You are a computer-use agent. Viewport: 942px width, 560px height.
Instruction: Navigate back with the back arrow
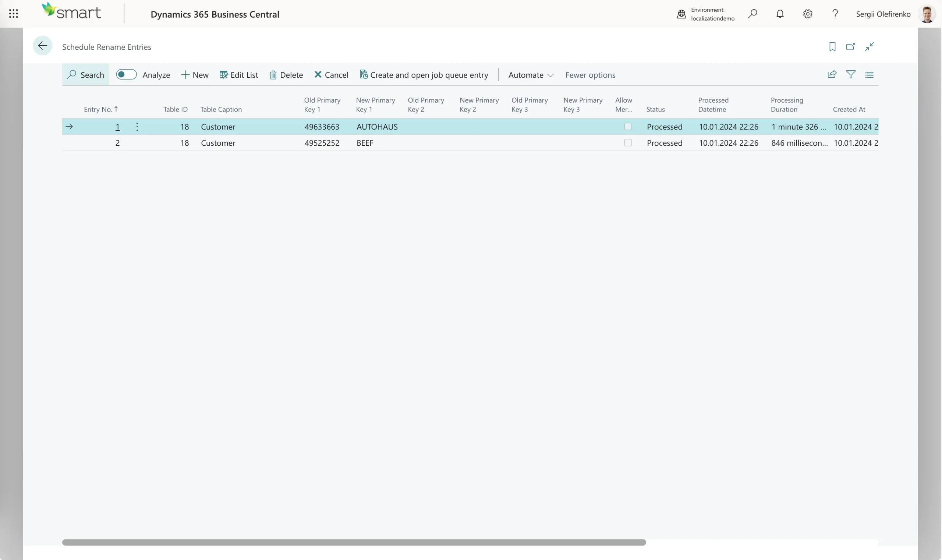[x=42, y=45]
